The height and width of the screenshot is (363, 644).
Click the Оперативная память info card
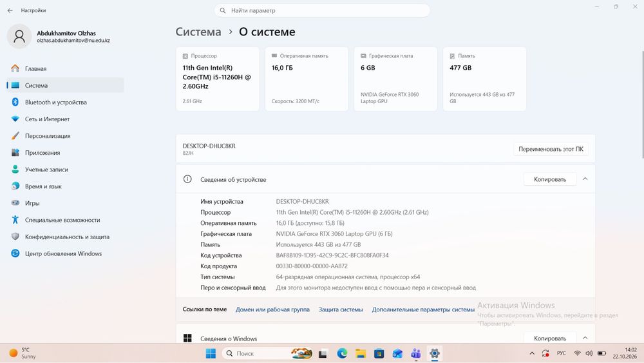307,79
